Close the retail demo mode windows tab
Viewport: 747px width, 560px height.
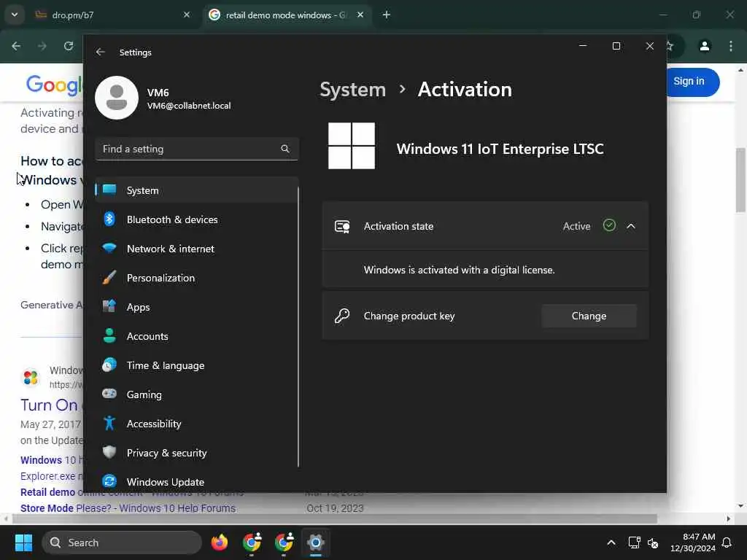[360, 15]
